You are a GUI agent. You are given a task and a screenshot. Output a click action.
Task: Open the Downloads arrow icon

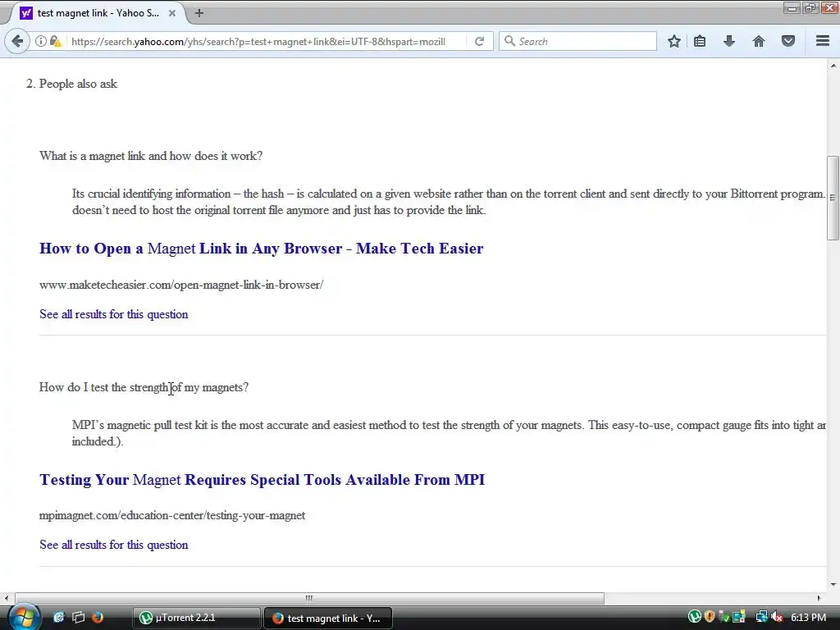pyautogui.click(x=729, y=41)
